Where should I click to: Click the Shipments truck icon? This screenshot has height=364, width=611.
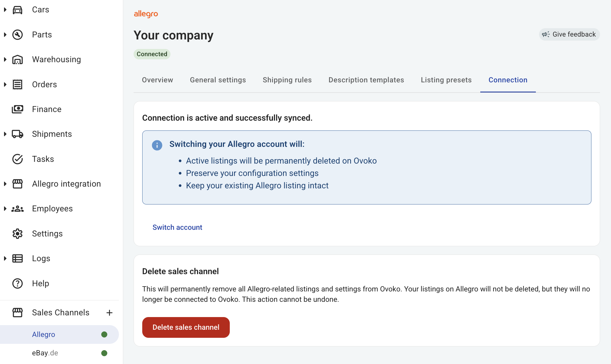click(18, 134)
